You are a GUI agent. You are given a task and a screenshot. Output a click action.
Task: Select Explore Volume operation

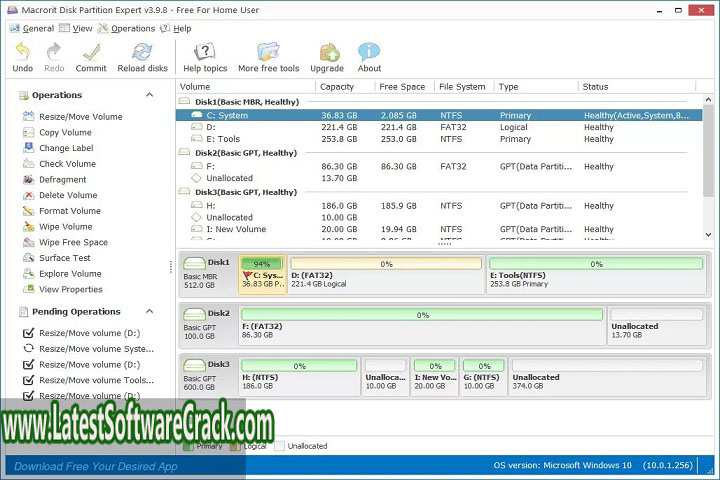coord(62,273)
